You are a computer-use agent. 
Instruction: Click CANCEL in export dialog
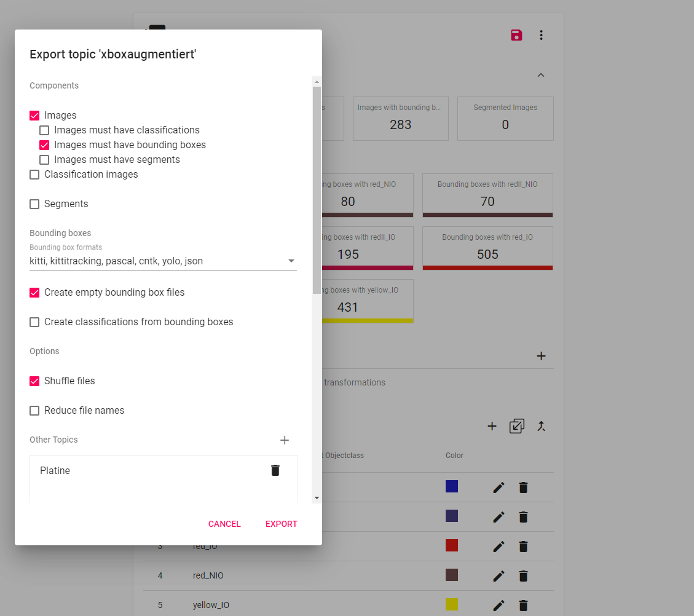coord(224,524)
